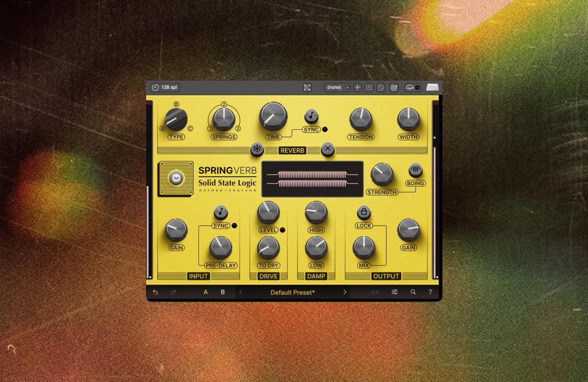
Task: Click the target-shaped icon in top bar
Action: pos(393,88)
